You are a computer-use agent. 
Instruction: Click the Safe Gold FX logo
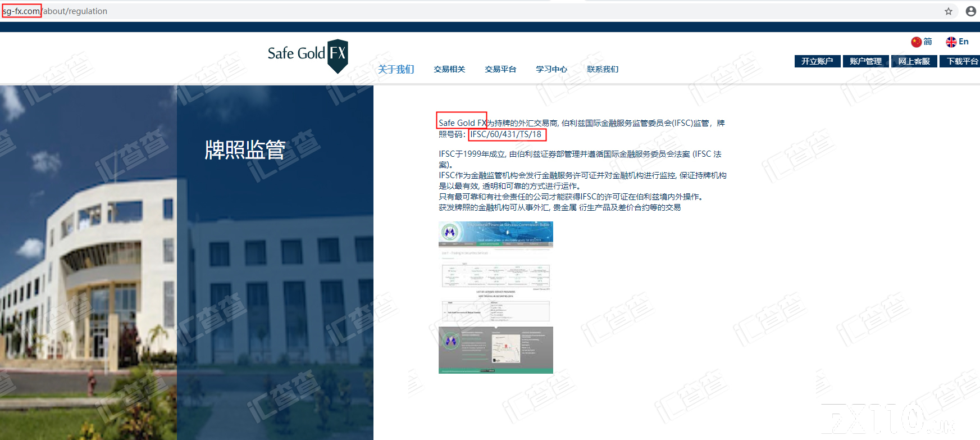308,56
